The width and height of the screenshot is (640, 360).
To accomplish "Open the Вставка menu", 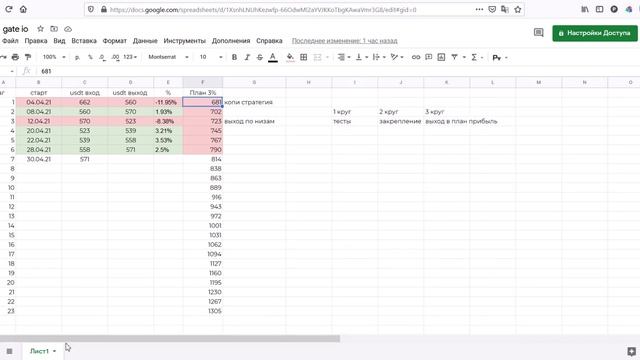I will (x=84, y=41).
